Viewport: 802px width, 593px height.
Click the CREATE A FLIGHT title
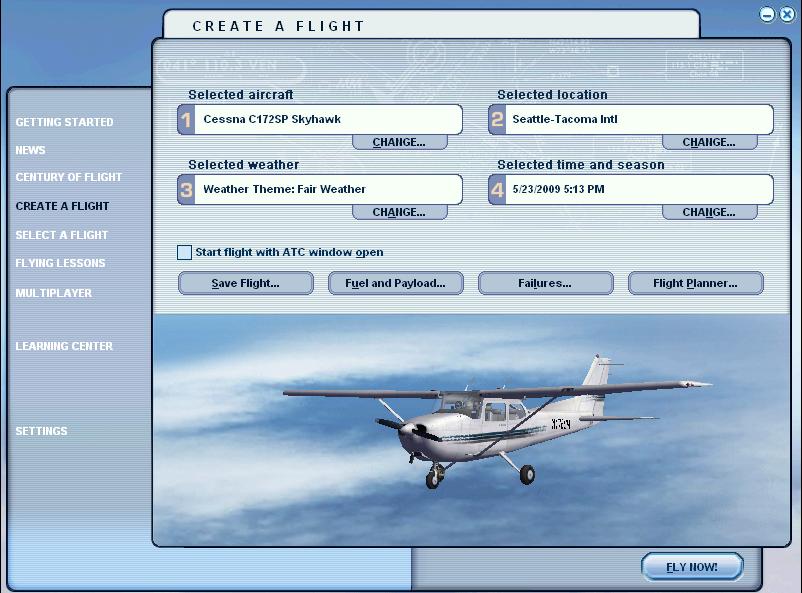(x=278, y=26)
